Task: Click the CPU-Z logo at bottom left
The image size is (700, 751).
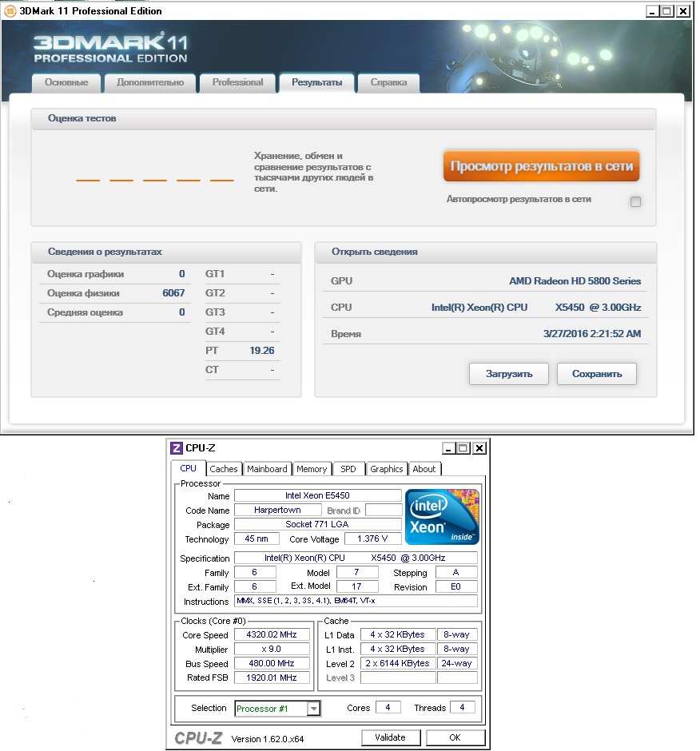Action: pyautogui.click(x=198, y=737)
